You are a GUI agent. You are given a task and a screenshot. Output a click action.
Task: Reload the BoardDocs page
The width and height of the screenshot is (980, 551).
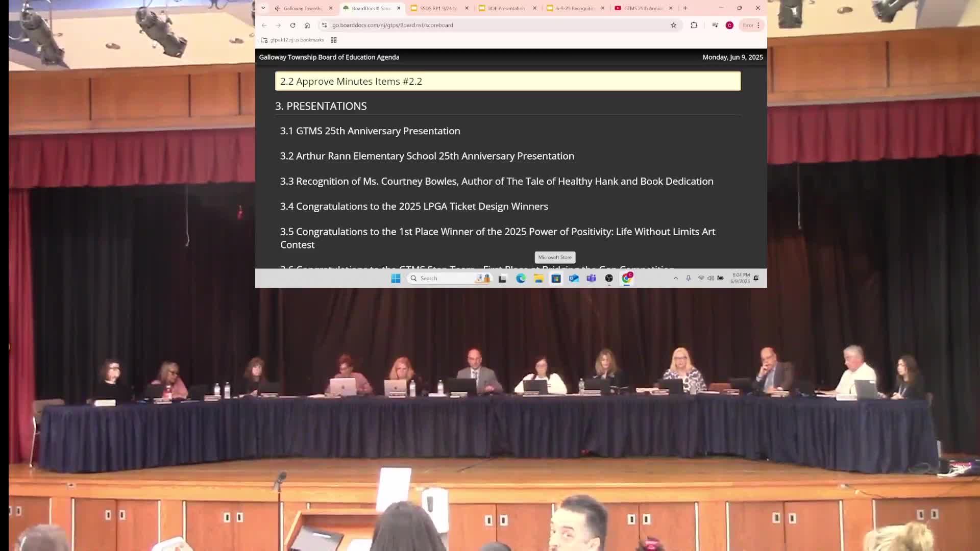[292, 25]
